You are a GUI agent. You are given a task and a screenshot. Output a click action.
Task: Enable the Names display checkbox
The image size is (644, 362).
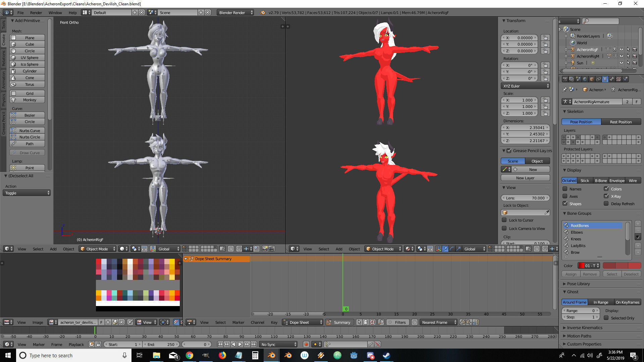point(565,189)
